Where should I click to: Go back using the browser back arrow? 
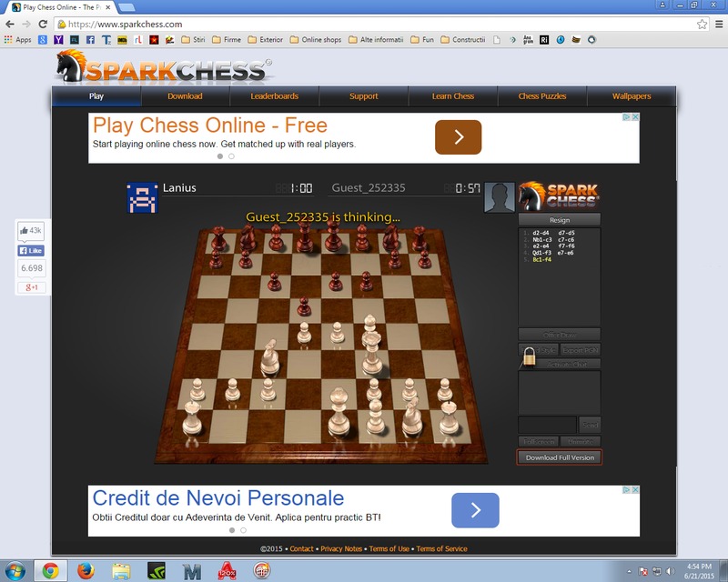click(x=10, y=25)
